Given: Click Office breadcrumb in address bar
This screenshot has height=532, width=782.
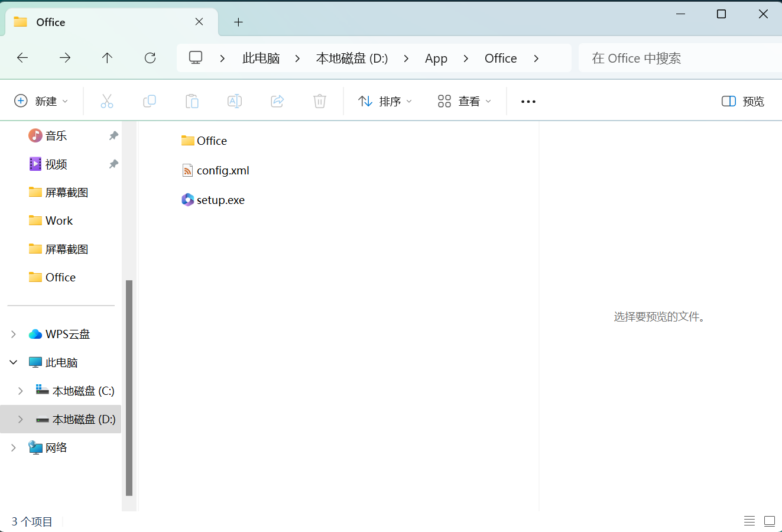Looking at the screenshot, I should click(501, 58).
